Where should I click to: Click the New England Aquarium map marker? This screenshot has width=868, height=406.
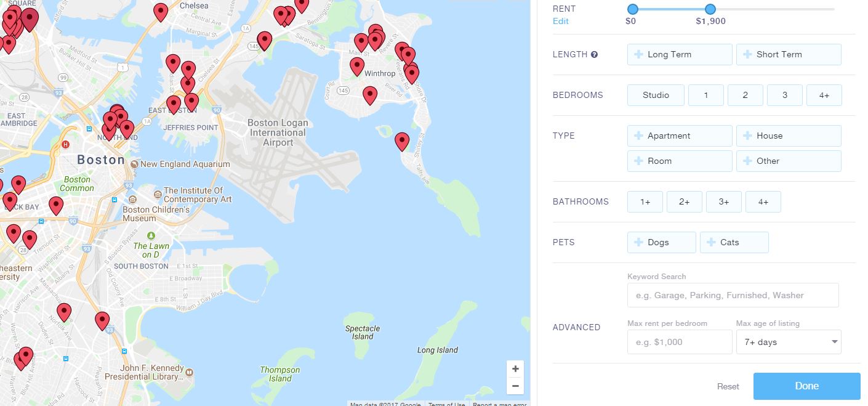(135, 164)
